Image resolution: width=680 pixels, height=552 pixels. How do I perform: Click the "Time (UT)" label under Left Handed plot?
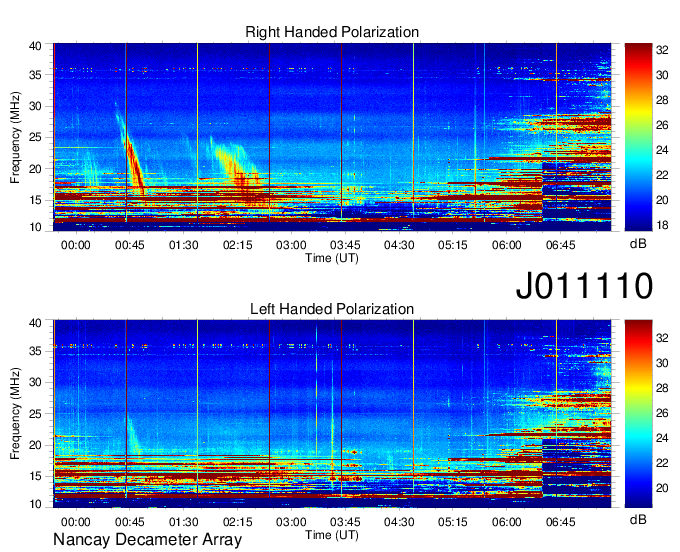tap(332, 535)
